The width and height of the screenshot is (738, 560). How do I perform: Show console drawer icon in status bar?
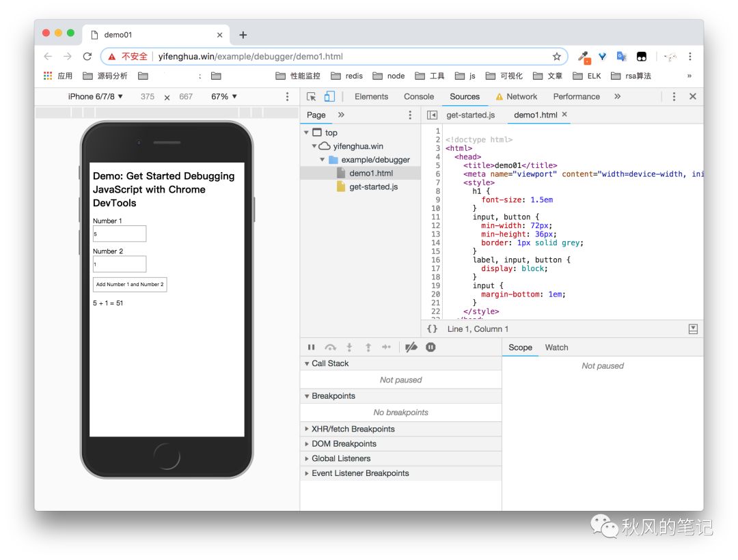pos(693,329)
